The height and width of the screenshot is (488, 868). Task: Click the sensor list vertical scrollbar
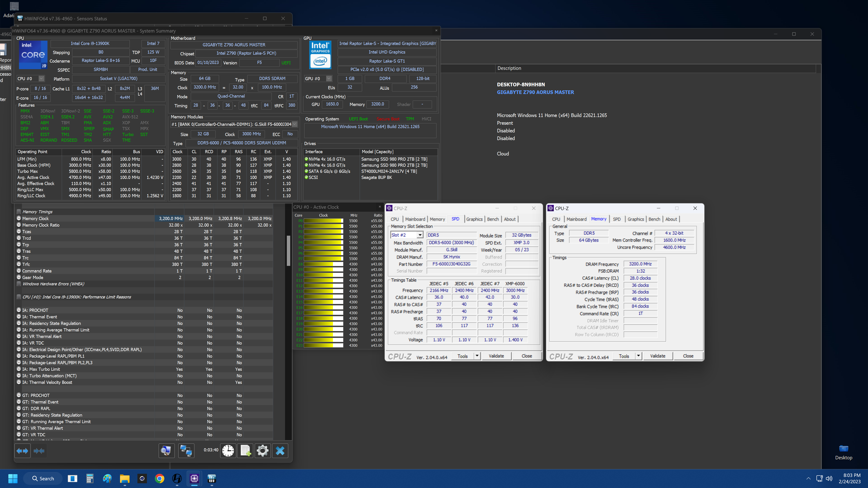288,251
